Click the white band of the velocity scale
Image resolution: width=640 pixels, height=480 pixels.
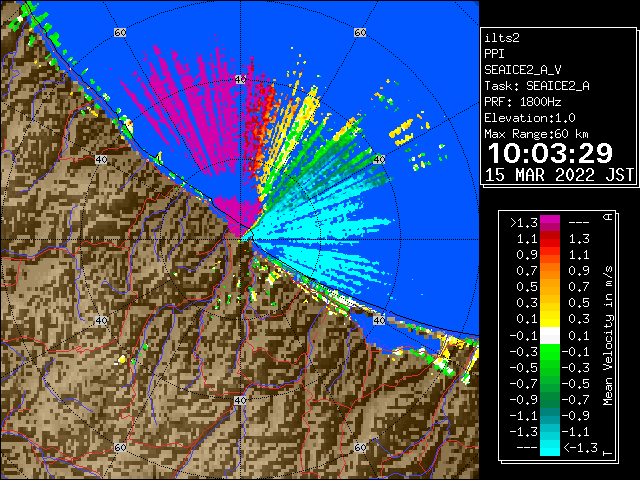[550, 336]
